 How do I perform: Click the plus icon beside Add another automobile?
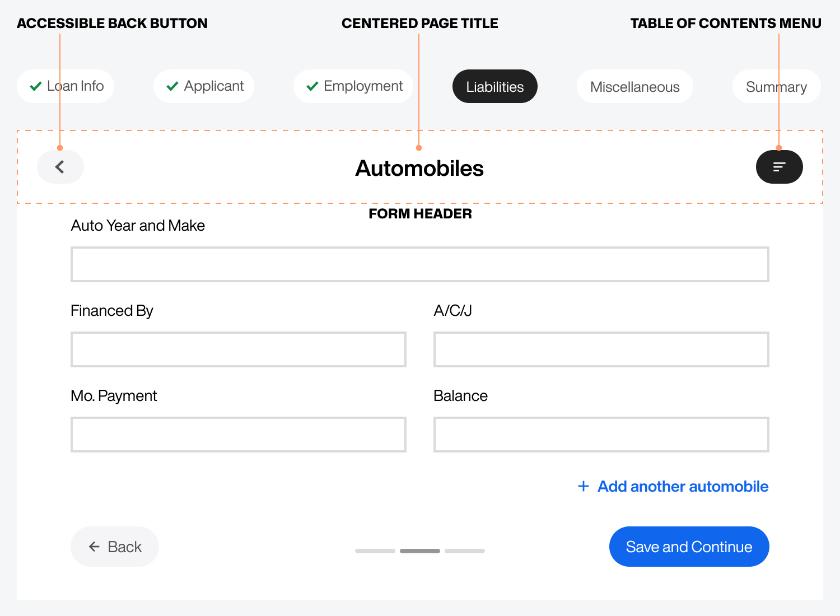click(583, 486)
